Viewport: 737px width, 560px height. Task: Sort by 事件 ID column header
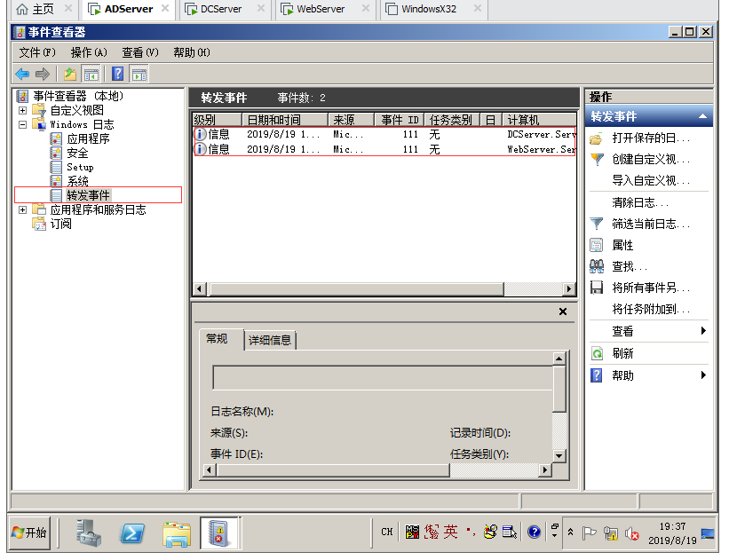400,120
